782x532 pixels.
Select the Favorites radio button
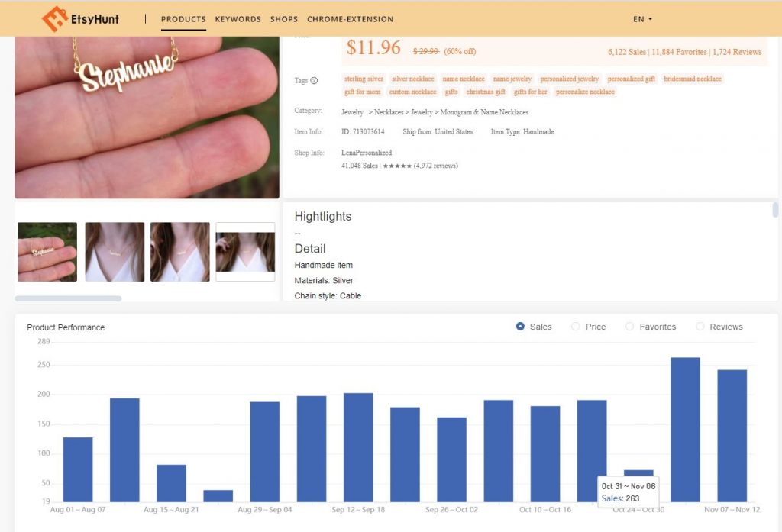pyautogui.click(x=629, y=327)
